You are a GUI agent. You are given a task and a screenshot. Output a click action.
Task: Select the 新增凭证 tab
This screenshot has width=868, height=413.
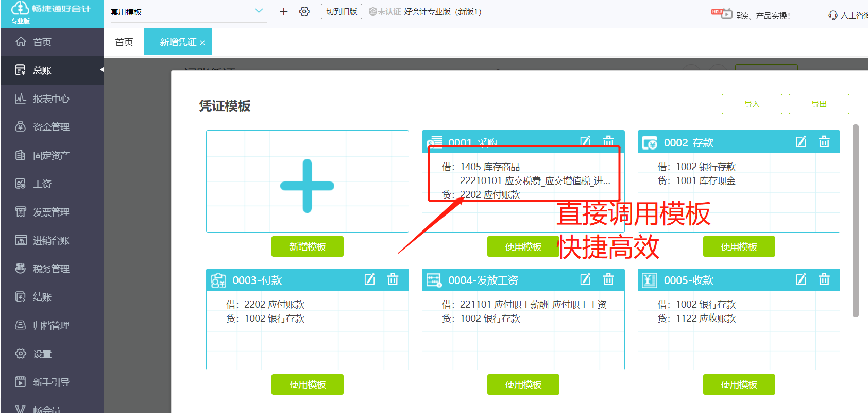(x=178, y=42)
